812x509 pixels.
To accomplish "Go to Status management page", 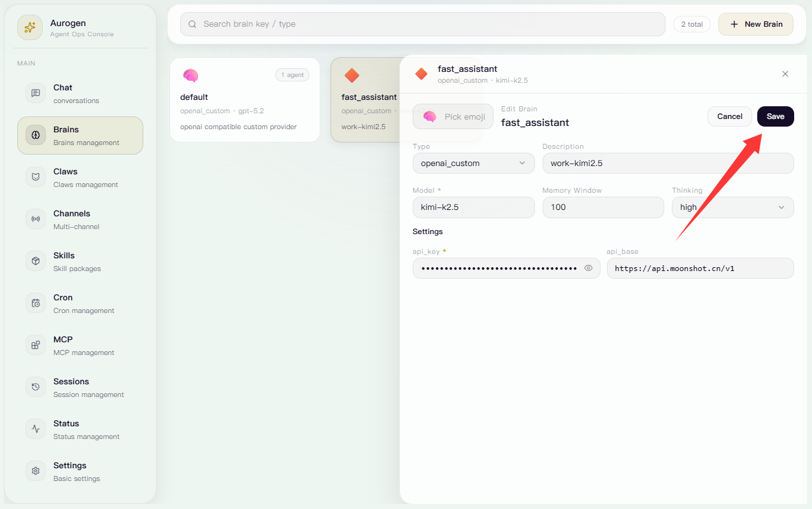I will [x=80, y=429].
